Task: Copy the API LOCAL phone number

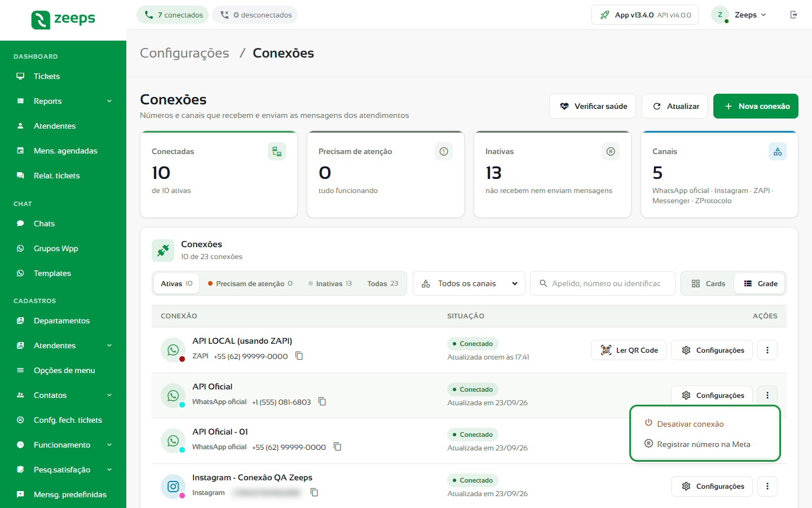Action: click(299, 356)
